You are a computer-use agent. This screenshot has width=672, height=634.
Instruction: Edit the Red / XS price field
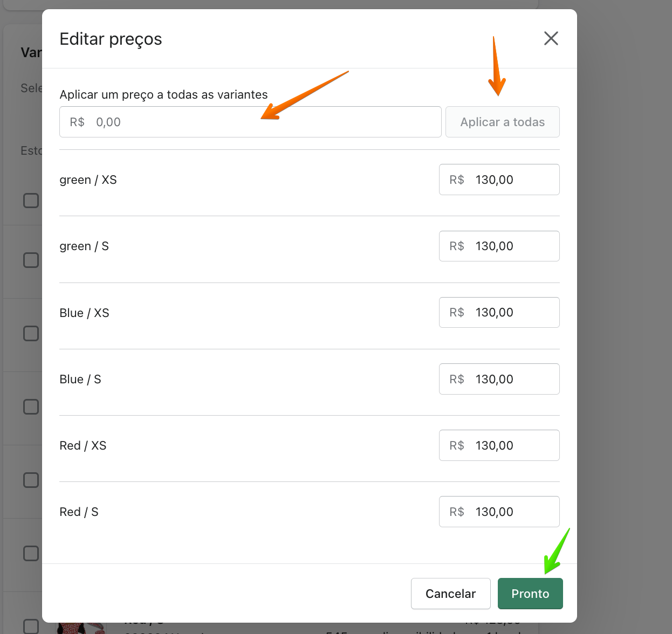point(499,445)
